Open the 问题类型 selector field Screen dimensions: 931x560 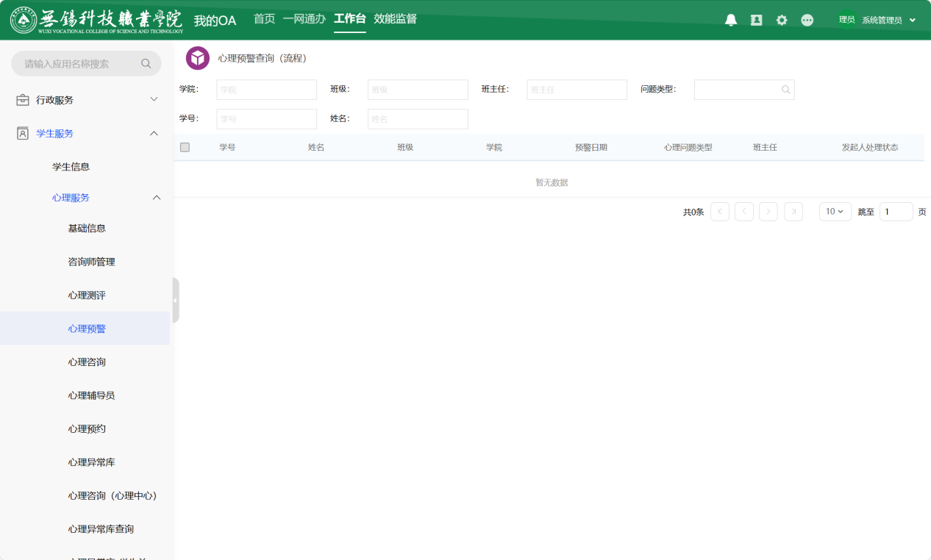[x=744, y=90]
